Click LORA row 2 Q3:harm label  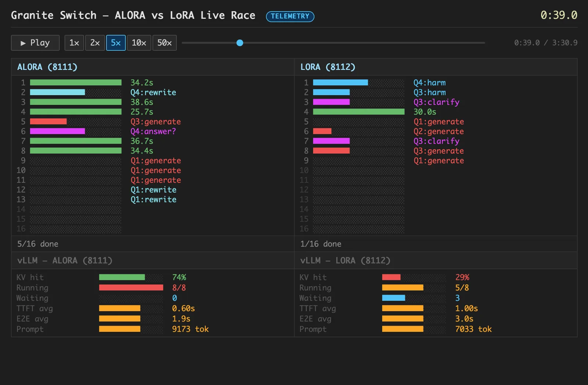pos(430,92)
